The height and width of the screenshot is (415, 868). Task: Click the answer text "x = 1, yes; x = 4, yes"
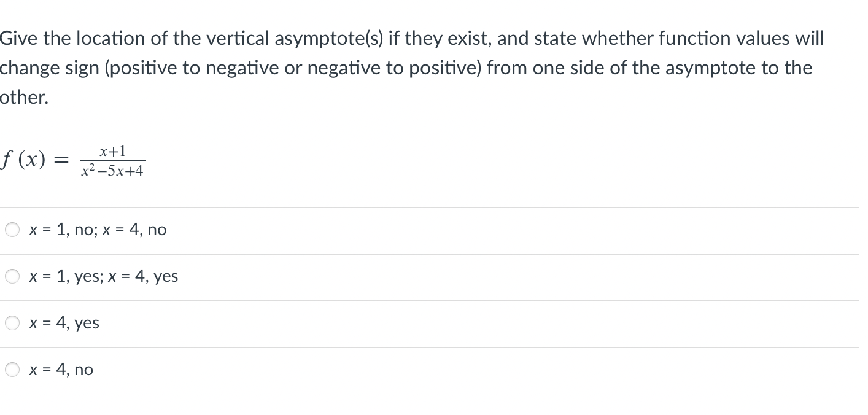pos(103,276)
